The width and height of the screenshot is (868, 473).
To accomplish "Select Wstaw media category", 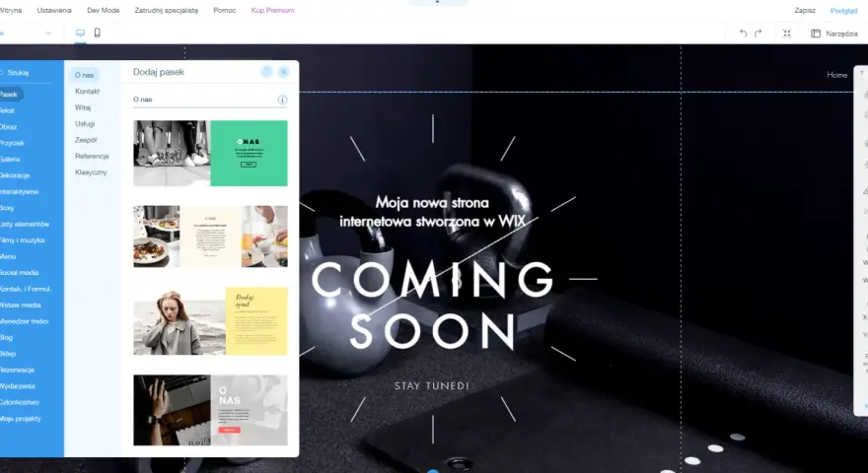I will [x=21, y=304].
